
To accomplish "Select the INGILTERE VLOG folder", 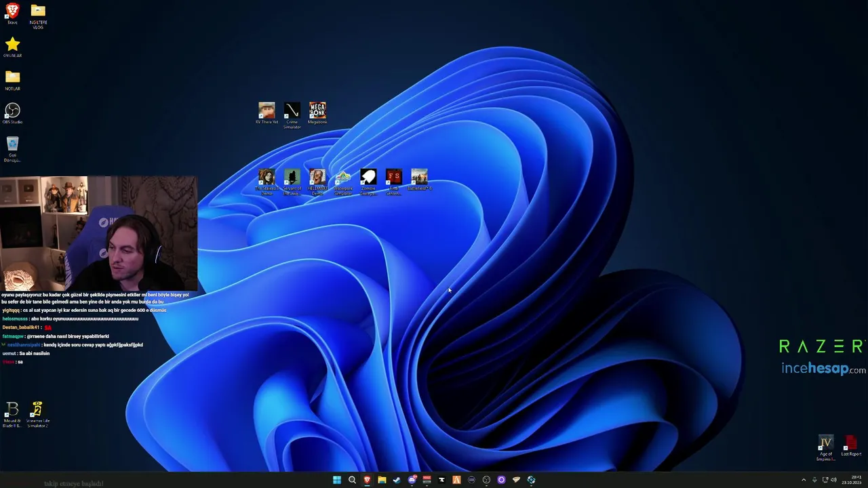I will tap(38, 16).
